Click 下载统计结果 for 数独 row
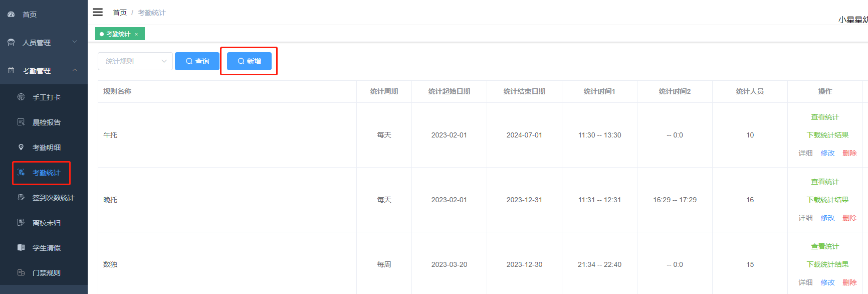868x294 pixels. pos(828,264)
